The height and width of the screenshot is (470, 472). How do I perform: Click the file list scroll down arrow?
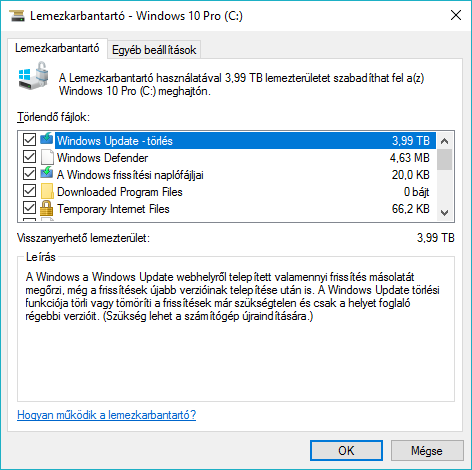click(x=444, y=213)
